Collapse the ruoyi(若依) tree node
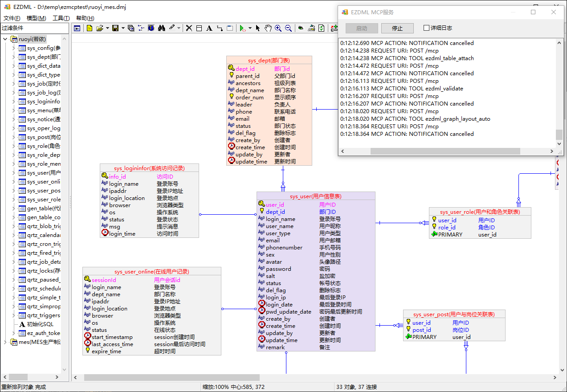567x392 pixels. coord(5,39)
